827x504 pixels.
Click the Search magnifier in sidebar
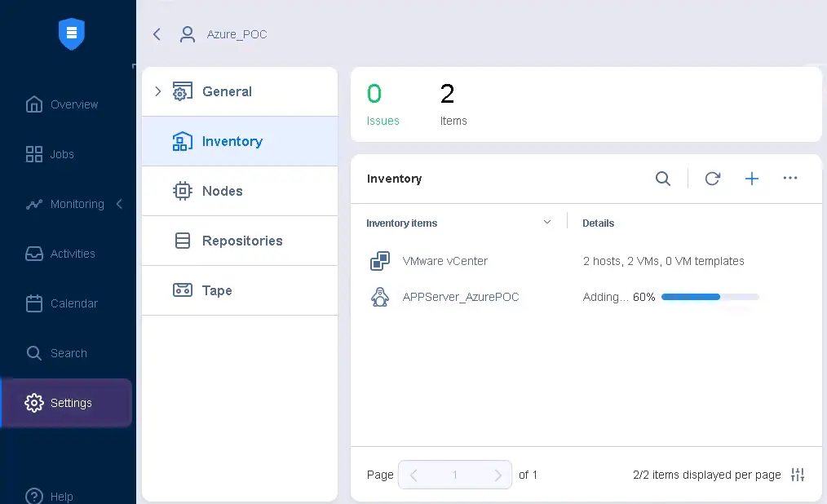click(34, 352)
